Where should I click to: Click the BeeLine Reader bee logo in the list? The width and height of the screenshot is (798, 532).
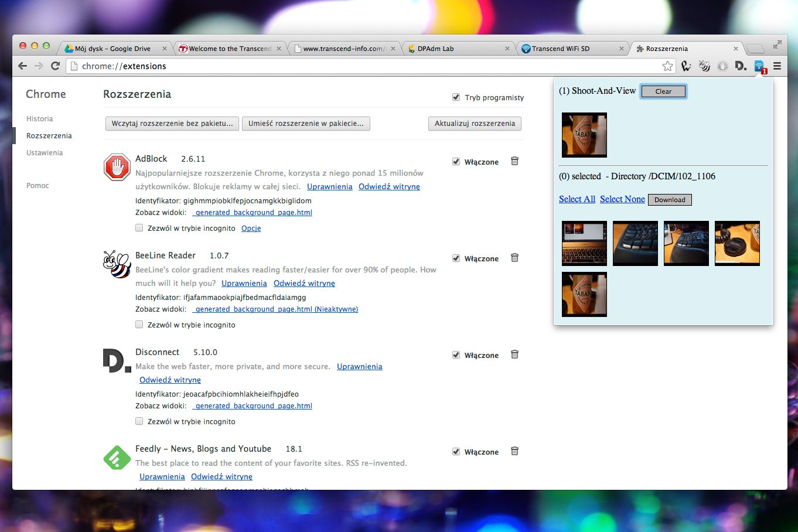pyautogui.click(x=117, y=264)
